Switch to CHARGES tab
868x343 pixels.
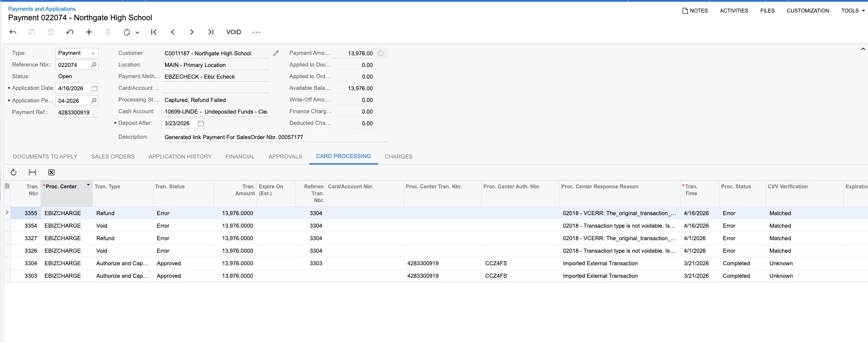point(398,156)
